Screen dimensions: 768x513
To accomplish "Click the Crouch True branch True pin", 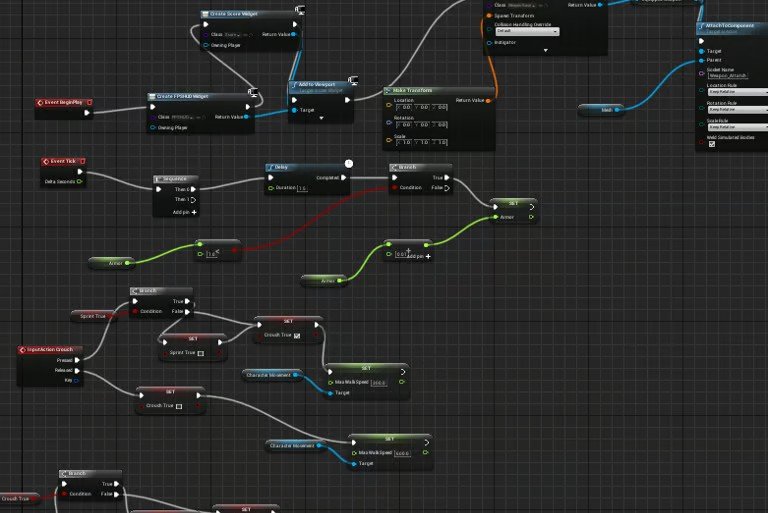I will (x=116, y=484).
